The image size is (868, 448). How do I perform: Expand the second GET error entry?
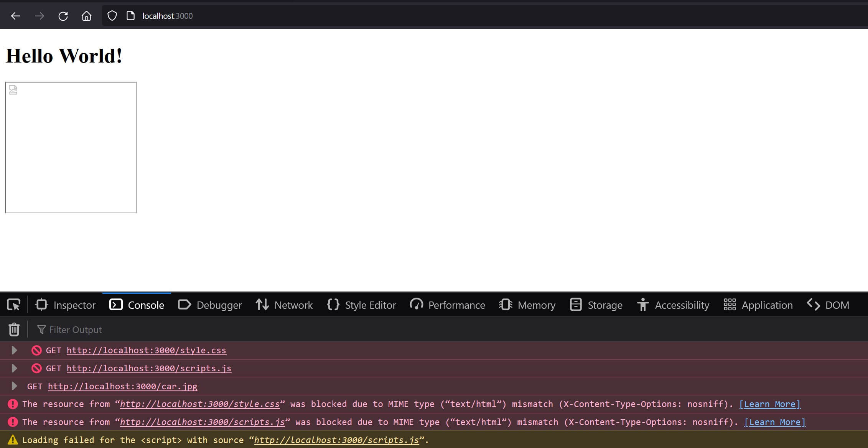click(14, 368)
